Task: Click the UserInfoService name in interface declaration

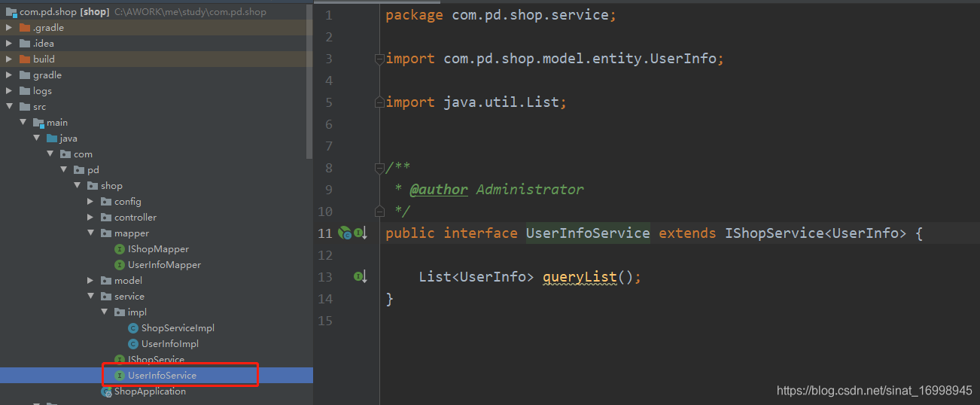Action: [x=588, y=233]
